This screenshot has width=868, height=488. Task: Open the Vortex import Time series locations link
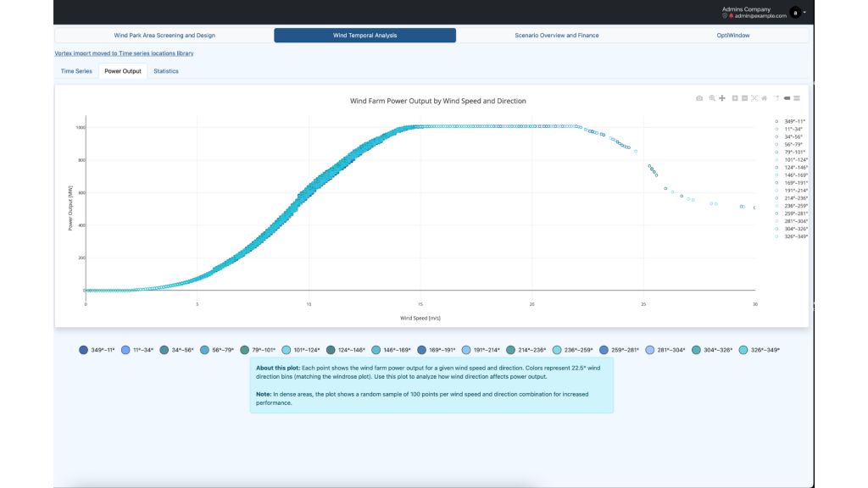point(124,53)
